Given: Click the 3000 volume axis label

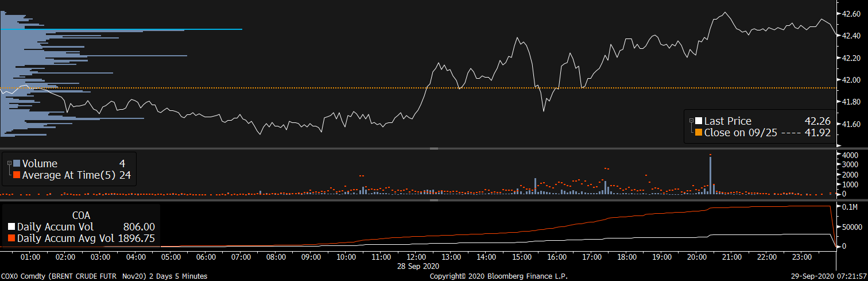Looking at the screenshot, I should coord(850,165).
